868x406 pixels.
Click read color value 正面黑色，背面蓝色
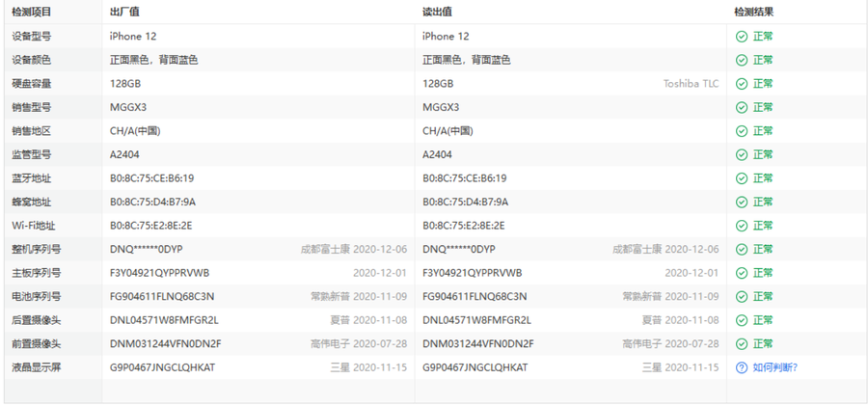click(467, 61)
